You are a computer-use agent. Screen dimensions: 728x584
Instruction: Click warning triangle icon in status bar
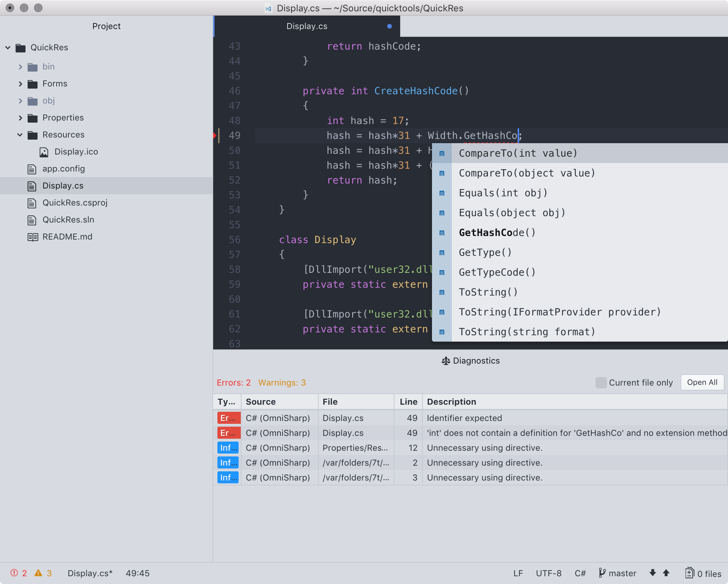pos(38,573)
